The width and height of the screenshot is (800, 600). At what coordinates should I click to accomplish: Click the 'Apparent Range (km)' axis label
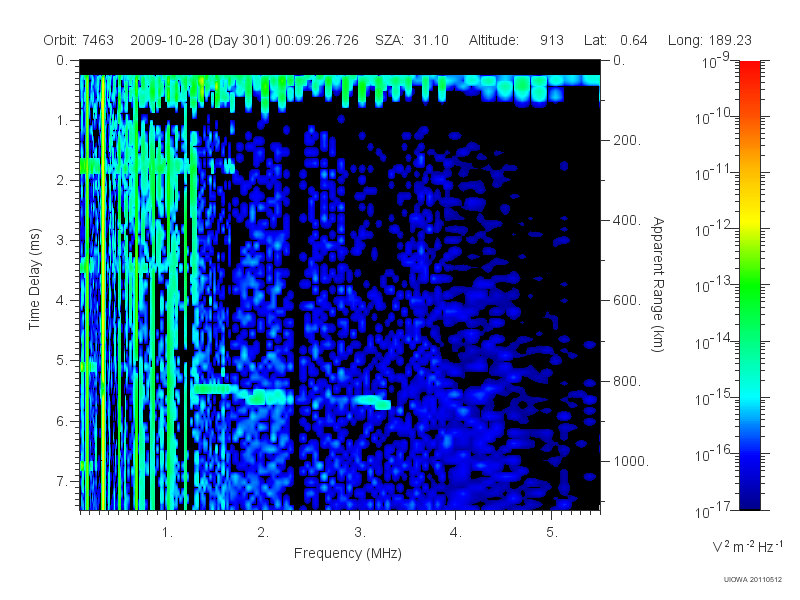(x=658, y=284)
